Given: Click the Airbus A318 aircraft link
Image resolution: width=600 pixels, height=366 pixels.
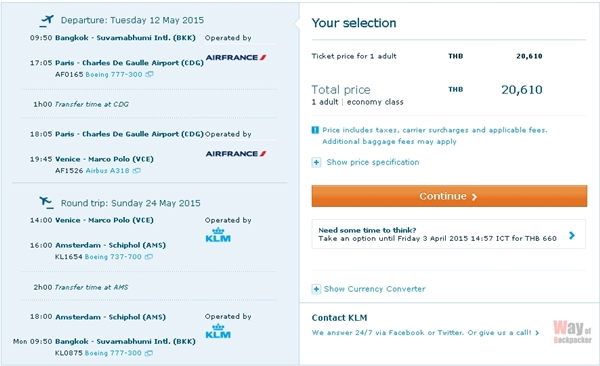Looking at the screenshot, I should 108,171.
